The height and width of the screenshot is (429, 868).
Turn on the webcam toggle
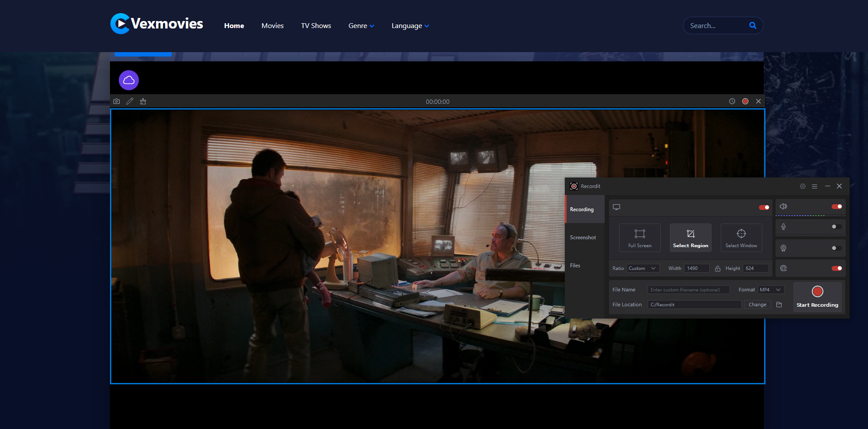836,248
